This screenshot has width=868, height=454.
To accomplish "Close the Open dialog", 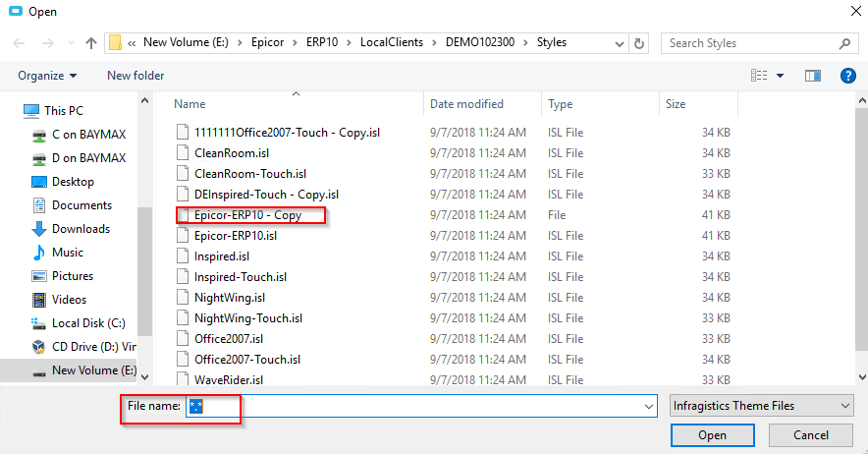I will [x=855, y=12].
